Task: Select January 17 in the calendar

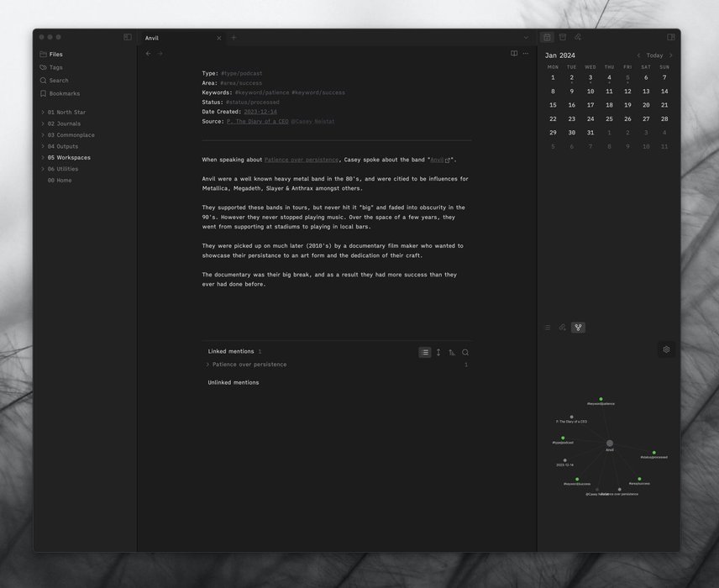Action: (590, 105)
